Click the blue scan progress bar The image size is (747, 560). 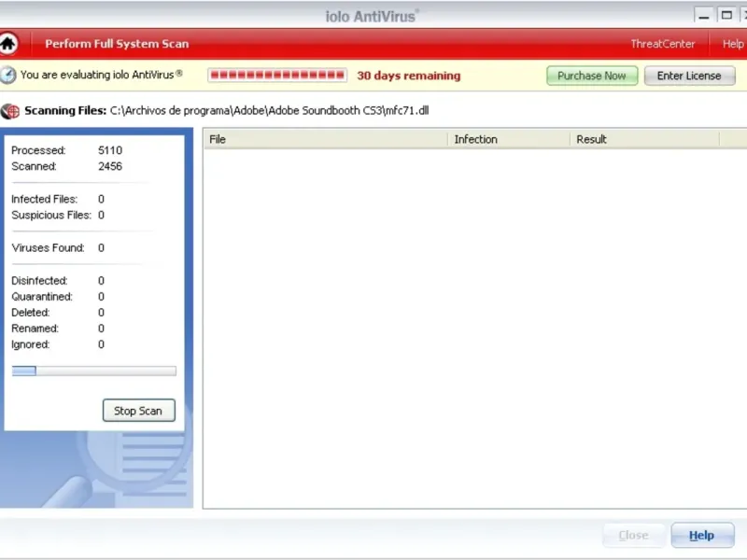tap(94, 371)
